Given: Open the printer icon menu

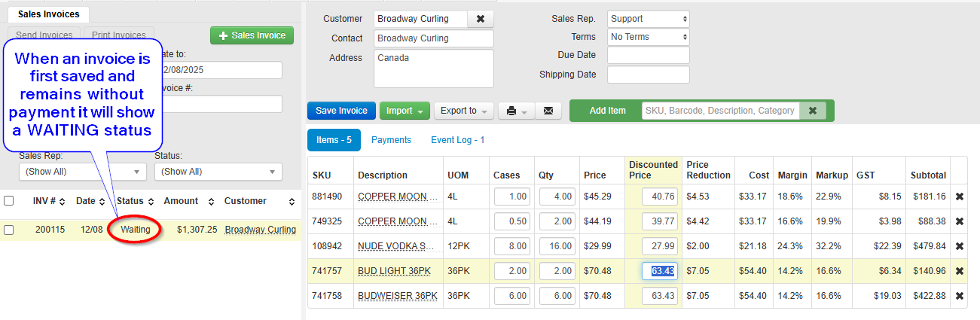Looking at the screenshot, I should (x=516, y=111).
